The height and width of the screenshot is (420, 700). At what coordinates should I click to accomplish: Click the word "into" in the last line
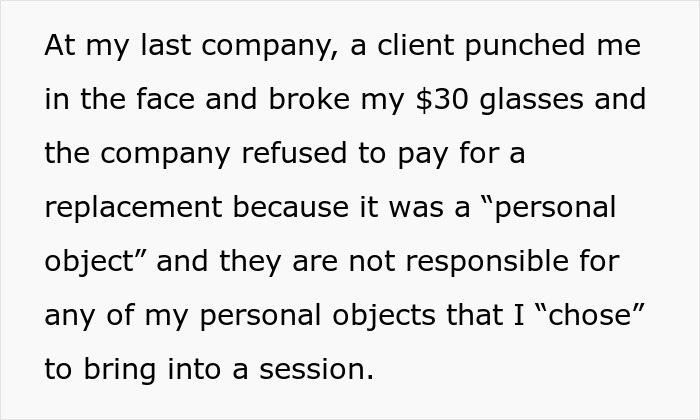pyautogui.click(x=194, y=371)
